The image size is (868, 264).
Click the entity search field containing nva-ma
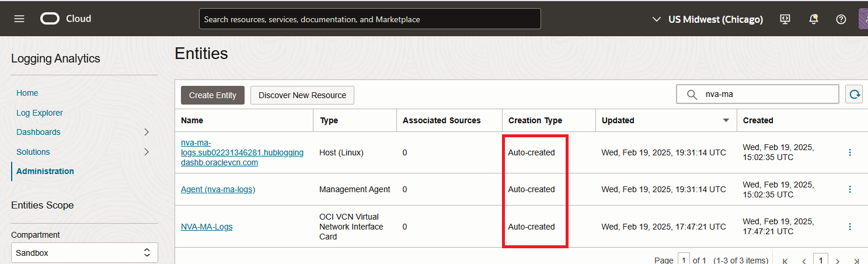[x=765, y=94]
